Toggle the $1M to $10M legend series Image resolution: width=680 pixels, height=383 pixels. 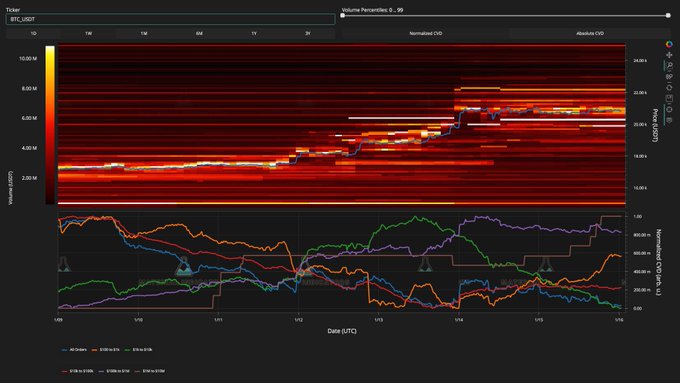[150, 371]
